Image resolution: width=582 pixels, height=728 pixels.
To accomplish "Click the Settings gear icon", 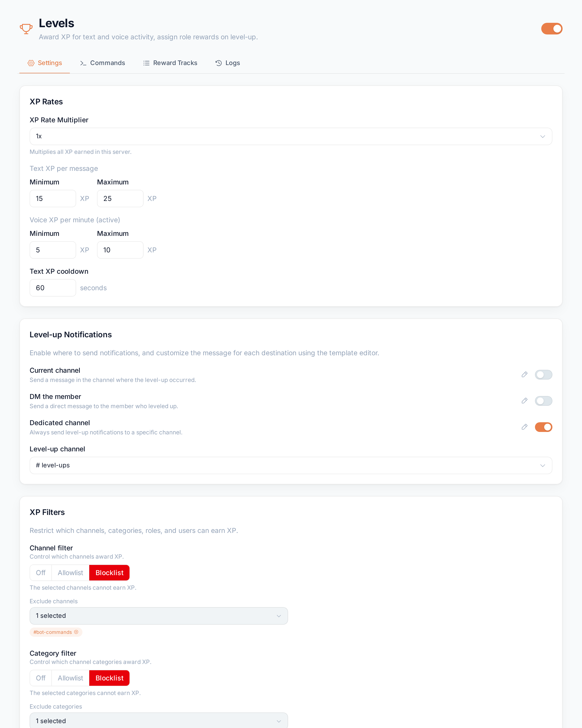I will click(x=31, y=63).
